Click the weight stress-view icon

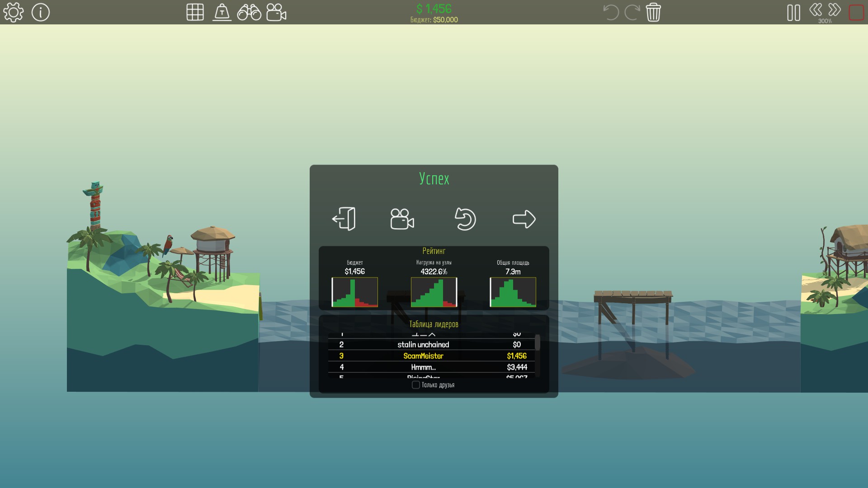click(222, 12)
